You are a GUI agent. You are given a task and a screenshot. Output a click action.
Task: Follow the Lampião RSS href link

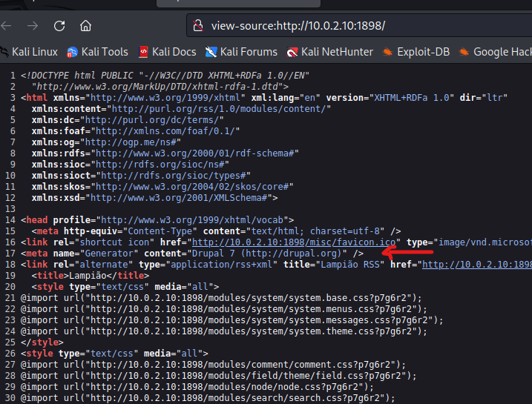coord(476,265)
